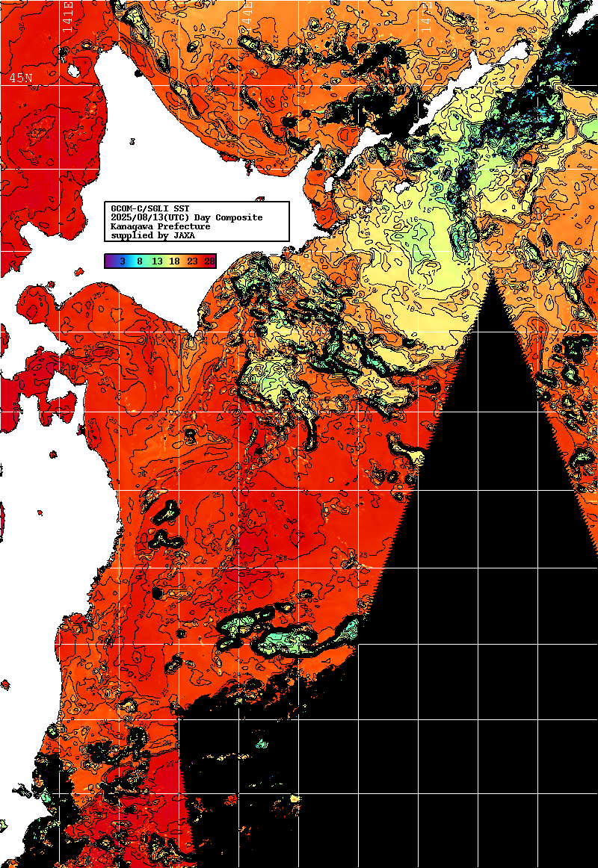Click the "13" value on the color legend
This screenshot has width=598, height=868.
157,261
